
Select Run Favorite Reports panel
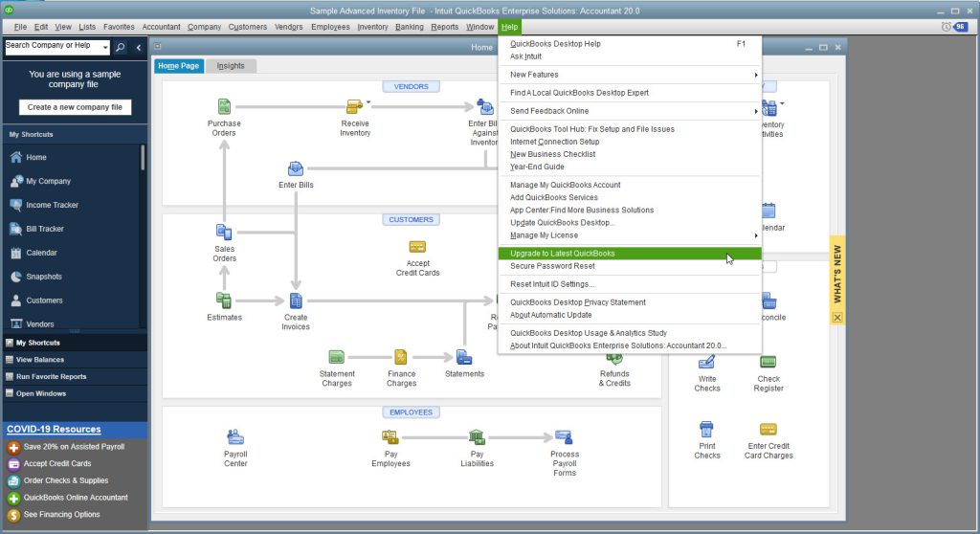tap(75, 376)
